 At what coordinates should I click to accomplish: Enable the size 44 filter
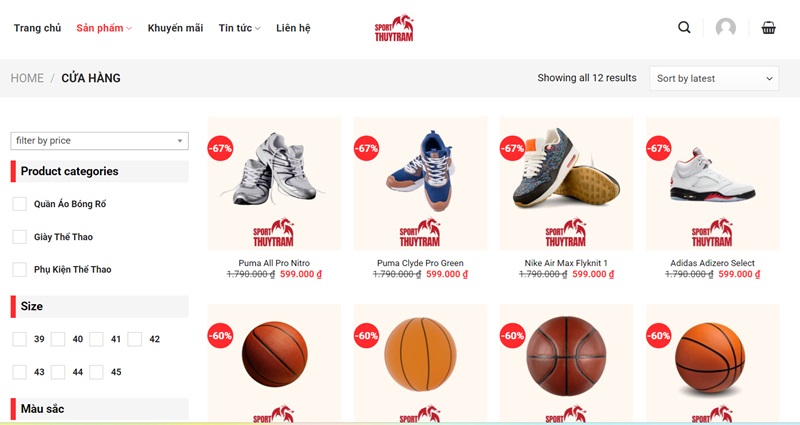pos(58,372)
